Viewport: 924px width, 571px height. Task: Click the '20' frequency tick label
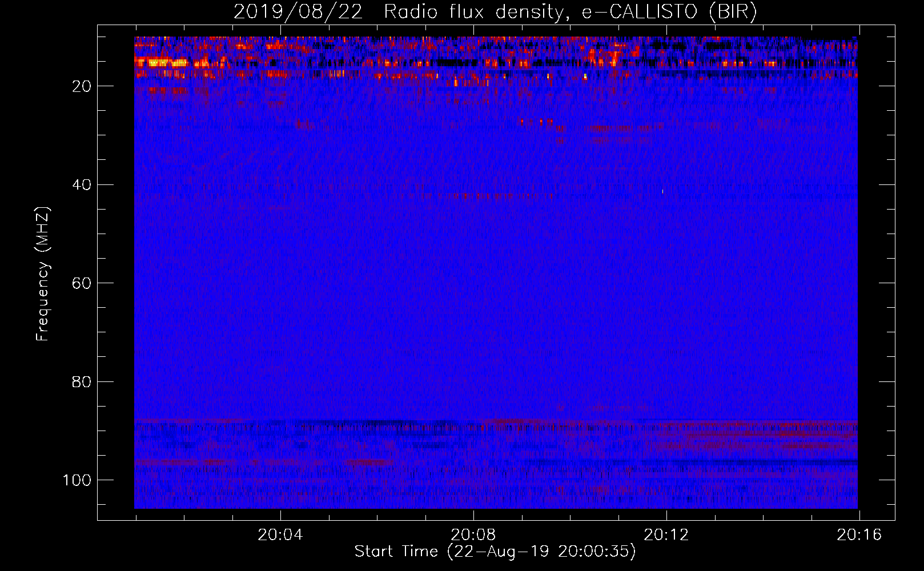pyautogui.click(x=82, y=86)
